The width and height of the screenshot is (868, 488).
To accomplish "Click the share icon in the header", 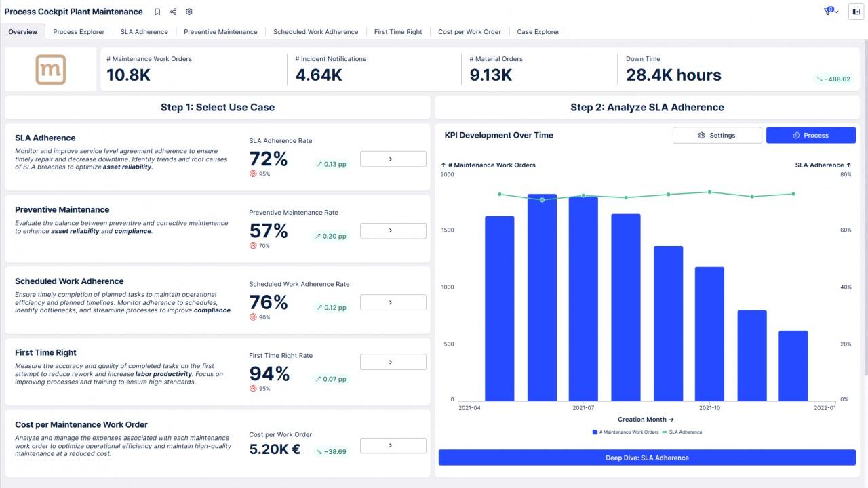I will tap(173, 12).
